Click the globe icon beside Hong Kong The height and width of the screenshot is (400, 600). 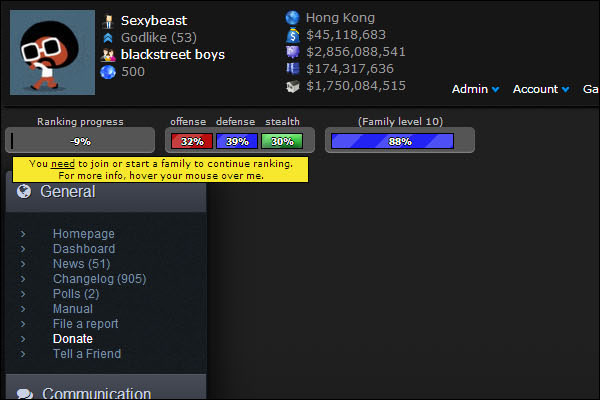(292, 18)
